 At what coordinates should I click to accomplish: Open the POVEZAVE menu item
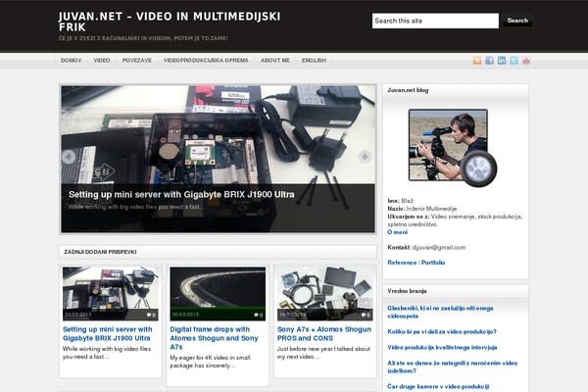pyautogui.click(x=137, y=61)
